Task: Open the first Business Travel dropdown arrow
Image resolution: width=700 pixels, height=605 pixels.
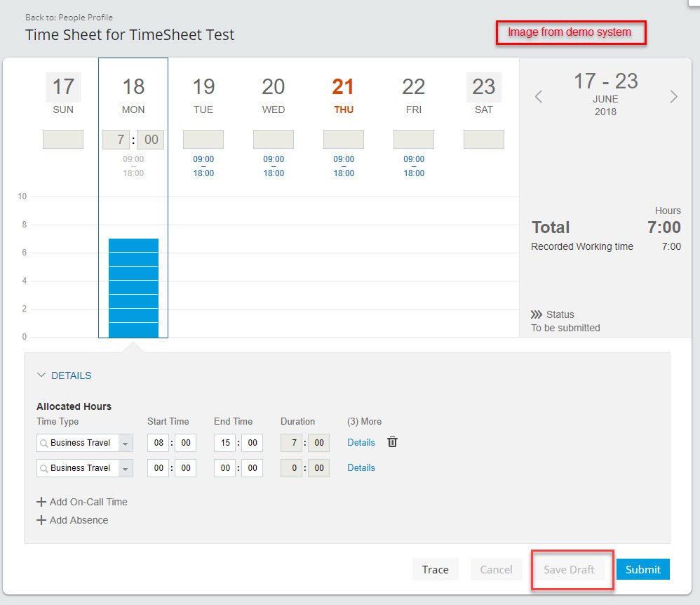Action: pos(126,444)
